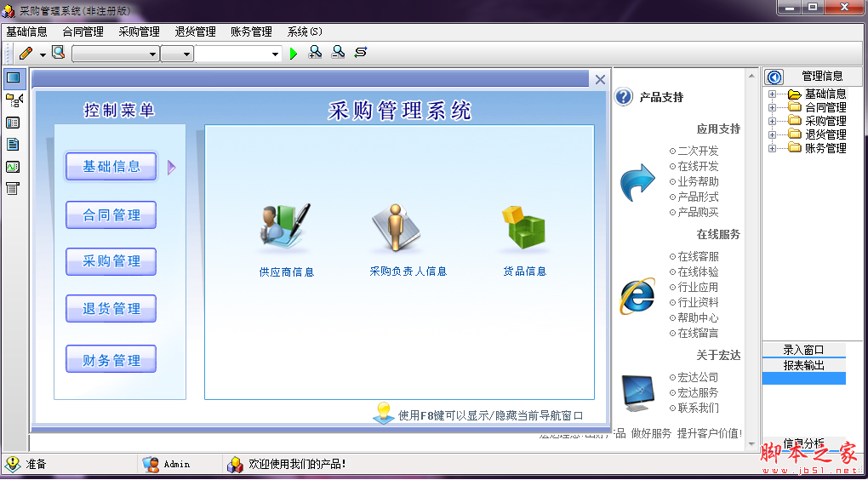This screenshot has width=868, height=480.
Task: Click the Admin user status bar icon
Action: pyautogui.click(x=150, y=464)
